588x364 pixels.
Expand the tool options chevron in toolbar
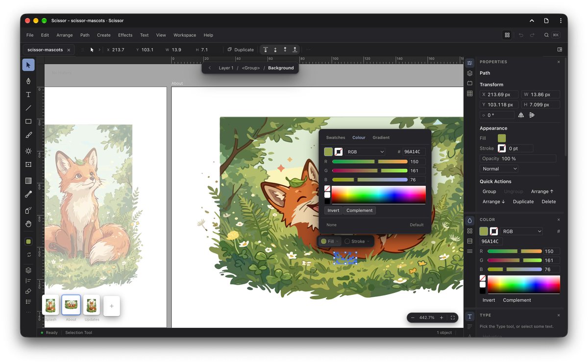click(99, 49)
